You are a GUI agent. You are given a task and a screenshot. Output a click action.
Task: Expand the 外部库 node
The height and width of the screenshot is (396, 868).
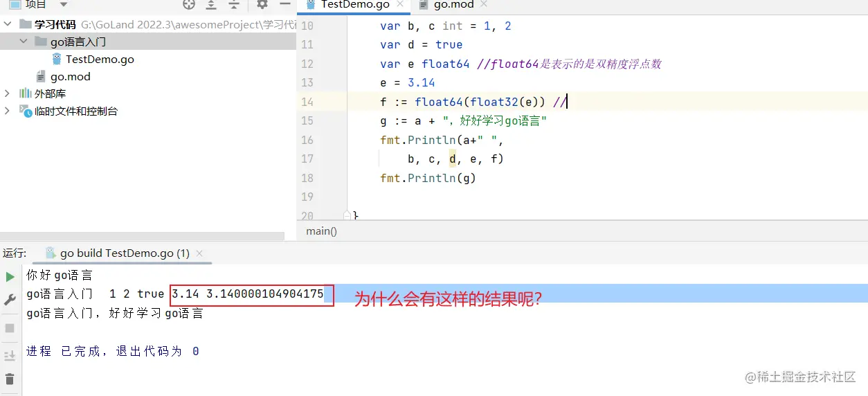(x=8, y=93)
